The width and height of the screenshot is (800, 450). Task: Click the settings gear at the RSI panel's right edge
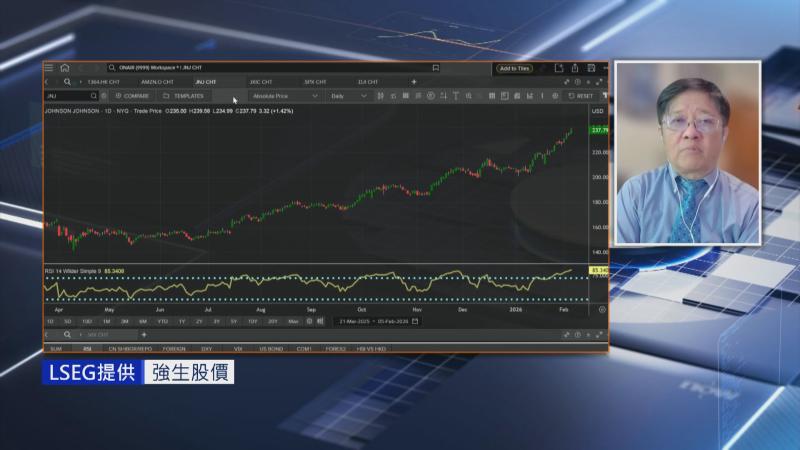601,309
